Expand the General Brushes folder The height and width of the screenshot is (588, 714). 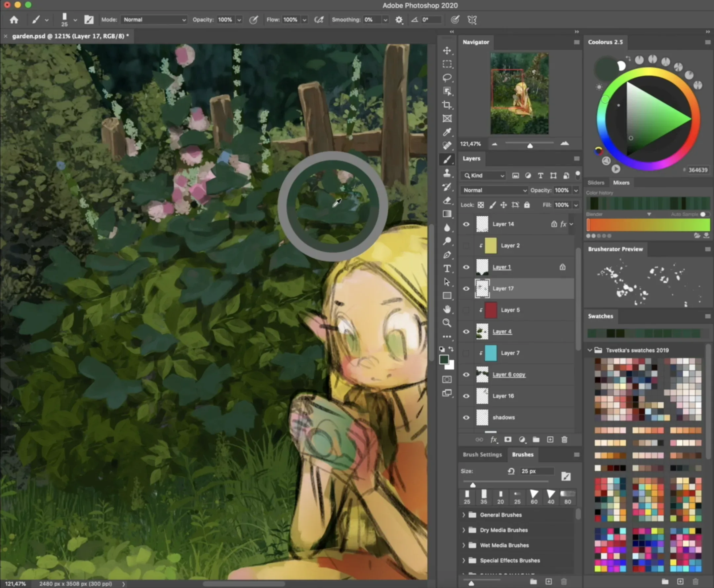click(x=463, y=515)
